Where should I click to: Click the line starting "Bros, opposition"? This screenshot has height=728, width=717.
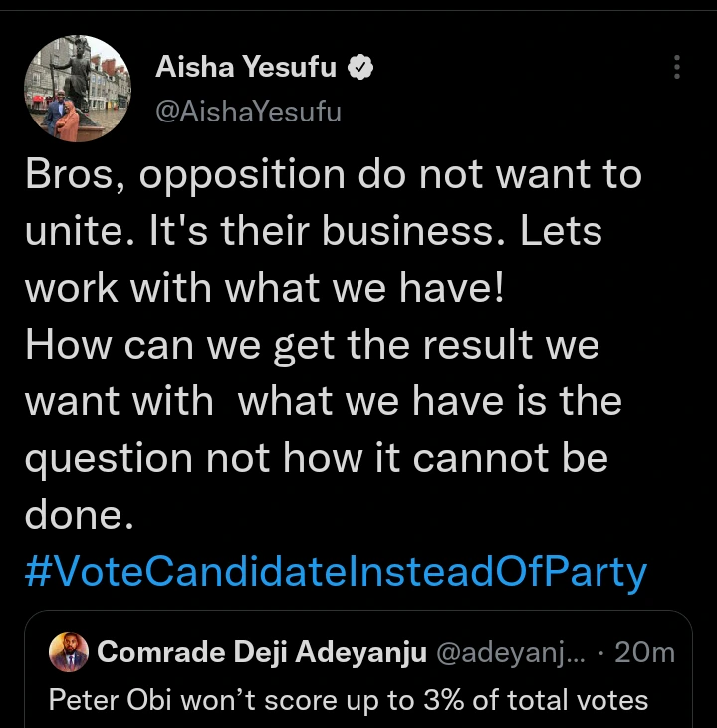(333, 176)
